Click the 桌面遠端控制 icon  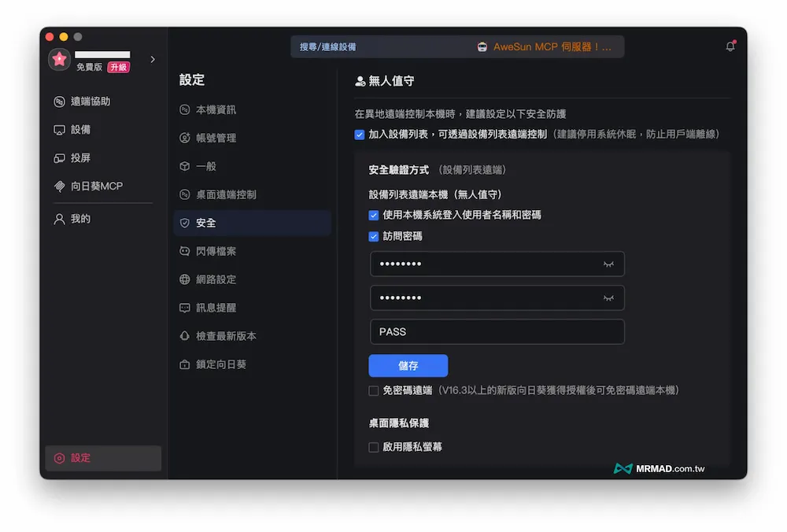[x=185, y=194]
